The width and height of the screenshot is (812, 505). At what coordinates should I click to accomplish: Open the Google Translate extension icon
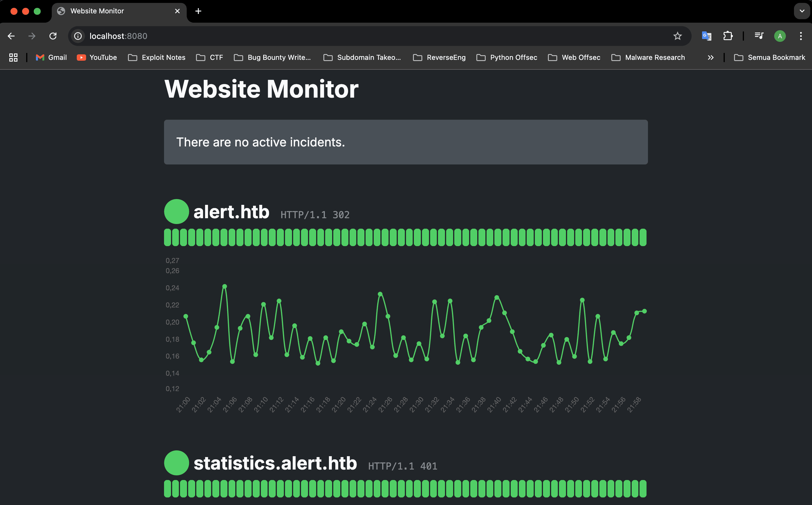tap(706, 36)
